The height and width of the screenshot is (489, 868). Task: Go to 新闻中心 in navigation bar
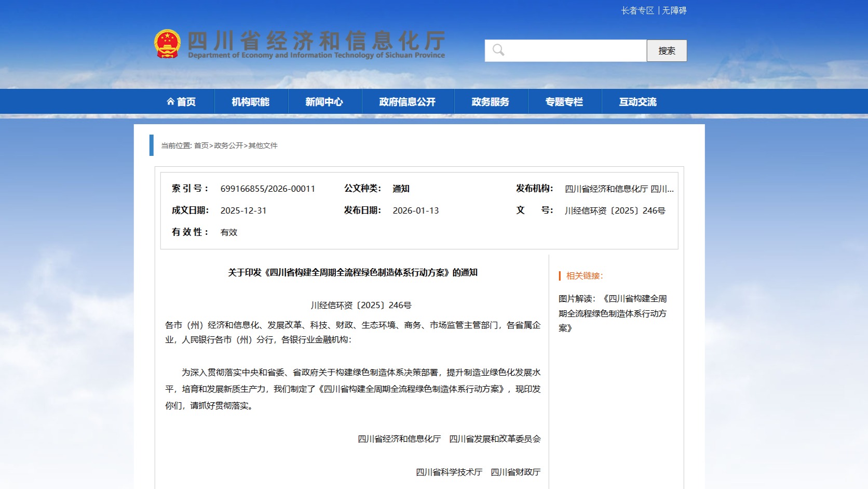point(324,102)
